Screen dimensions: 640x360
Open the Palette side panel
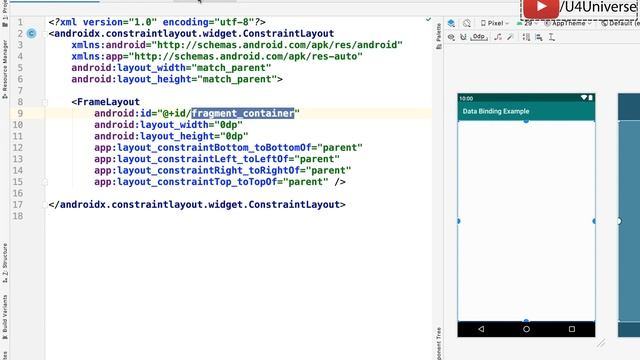(x=439, y=36)
